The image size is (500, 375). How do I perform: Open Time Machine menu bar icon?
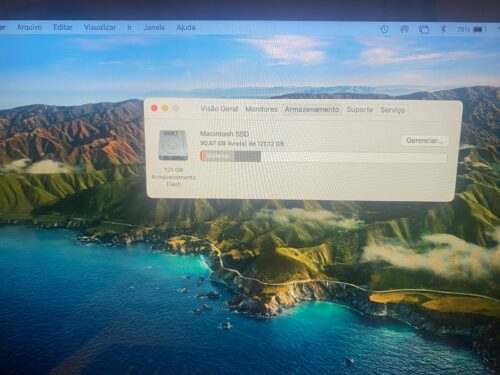point(384,29)
